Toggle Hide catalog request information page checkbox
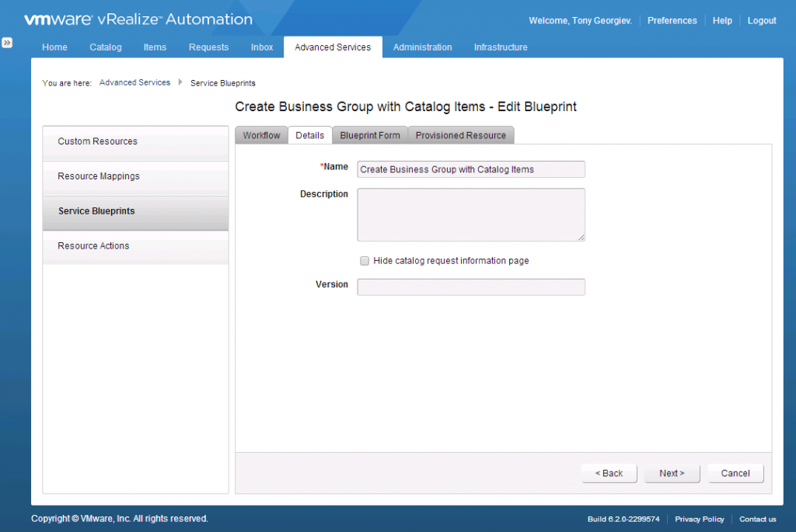Image resolution: width=796 pixels, height=532 pixels. point(365,261)
